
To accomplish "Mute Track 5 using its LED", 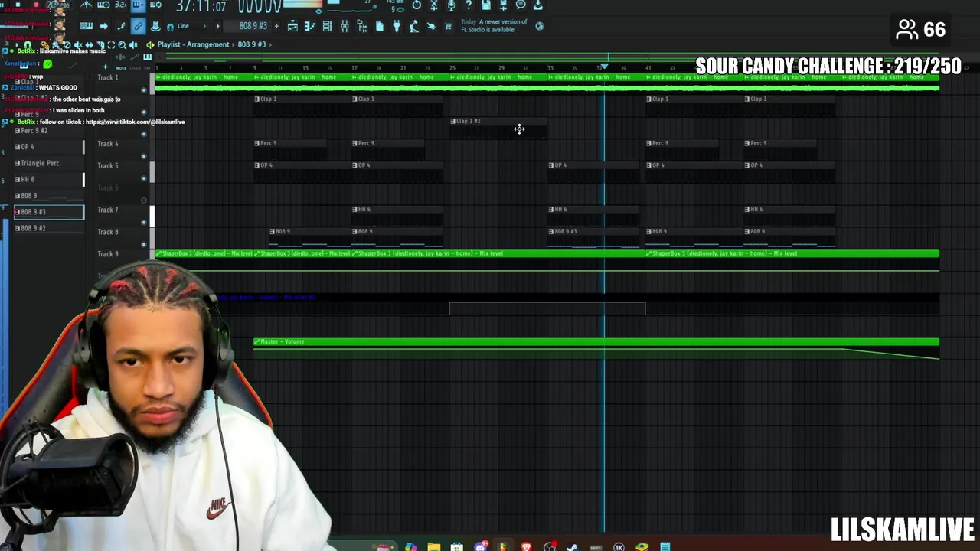I will click(144, 178).
